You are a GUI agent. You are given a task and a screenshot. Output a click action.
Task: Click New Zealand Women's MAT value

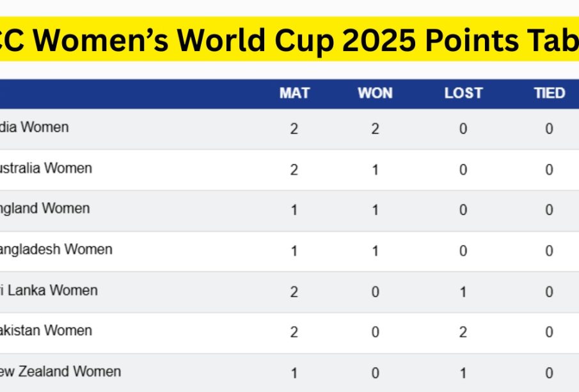[294, 373]
